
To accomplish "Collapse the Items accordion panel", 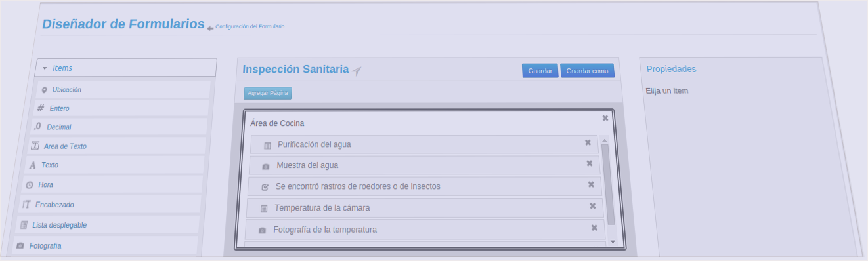I will 126,68.
